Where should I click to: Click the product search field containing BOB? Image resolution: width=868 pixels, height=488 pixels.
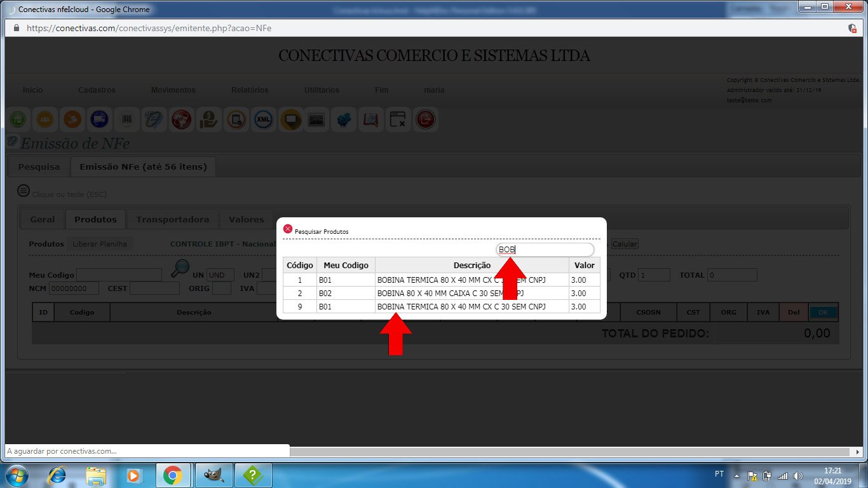545,250
